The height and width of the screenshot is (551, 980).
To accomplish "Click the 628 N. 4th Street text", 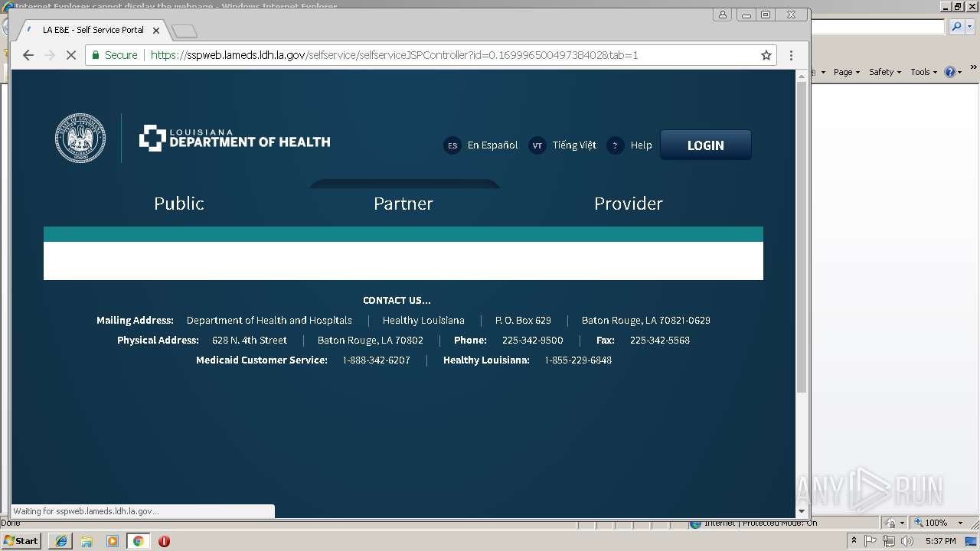I will (x=250, y=341).
